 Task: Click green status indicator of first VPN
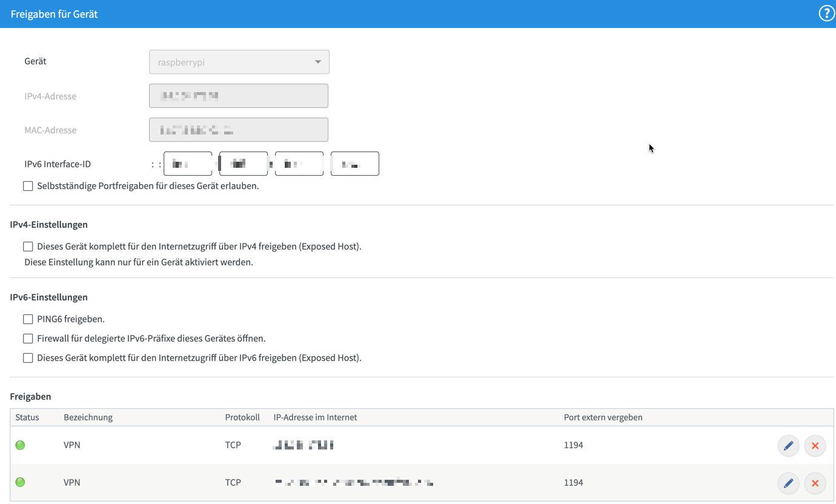(21, 445)
